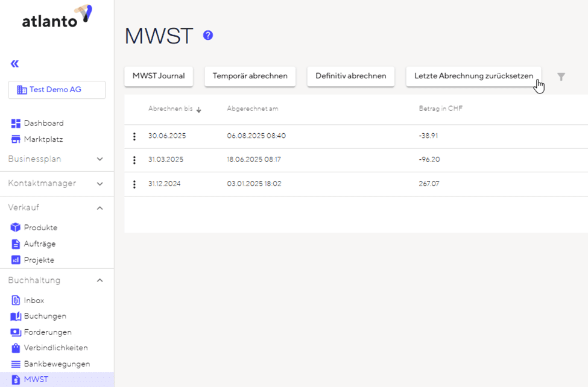
Task: Open the MWST help question mark icon
Action: pos(208,36)
